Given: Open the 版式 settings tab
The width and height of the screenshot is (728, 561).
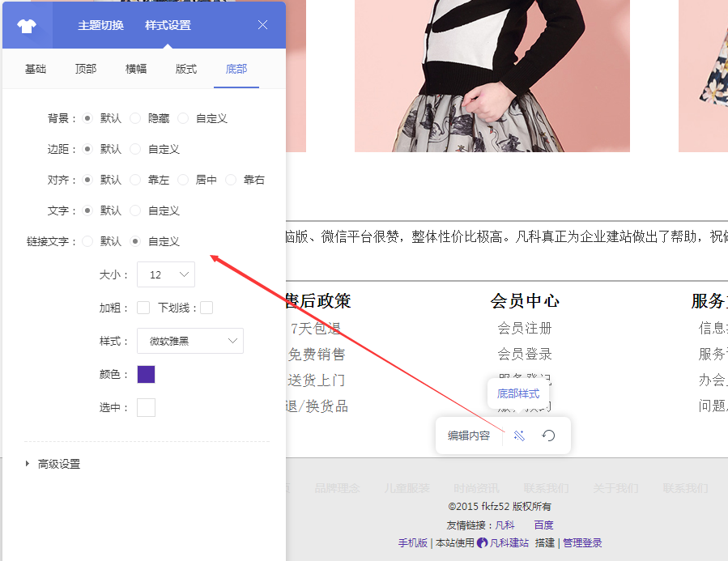Looking at the screenshot, I should [185, 69].
